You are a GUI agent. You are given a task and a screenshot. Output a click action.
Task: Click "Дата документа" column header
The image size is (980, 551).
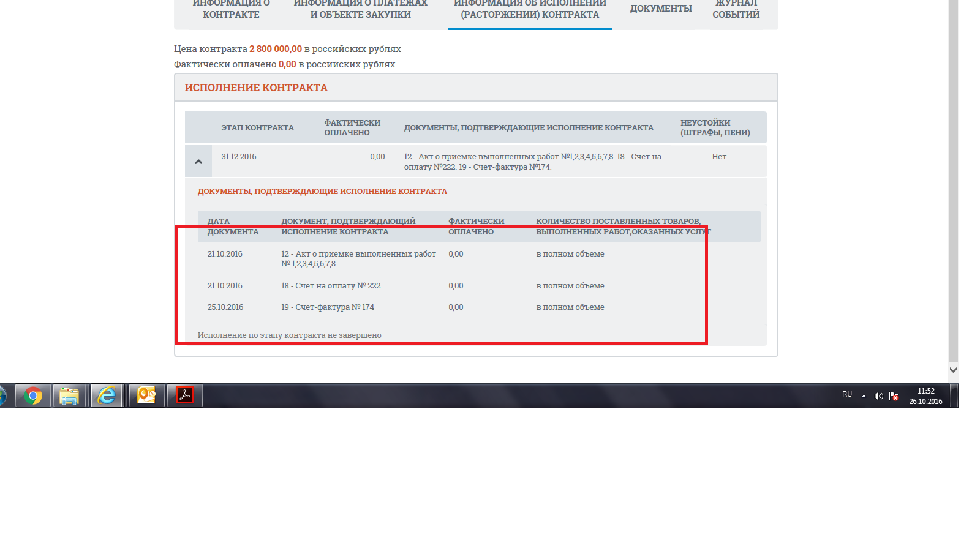click(233, 227)
